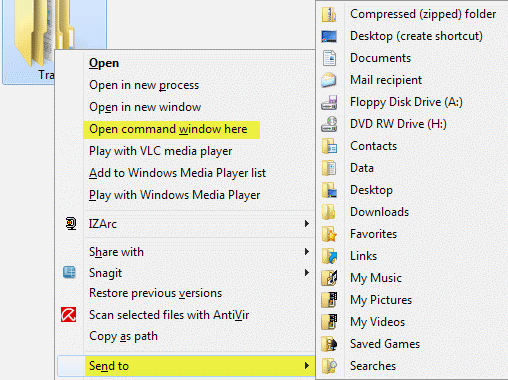
Task: Expand the Share with submenu arrow
Action: pyautogui.click(x=307, y=252)
